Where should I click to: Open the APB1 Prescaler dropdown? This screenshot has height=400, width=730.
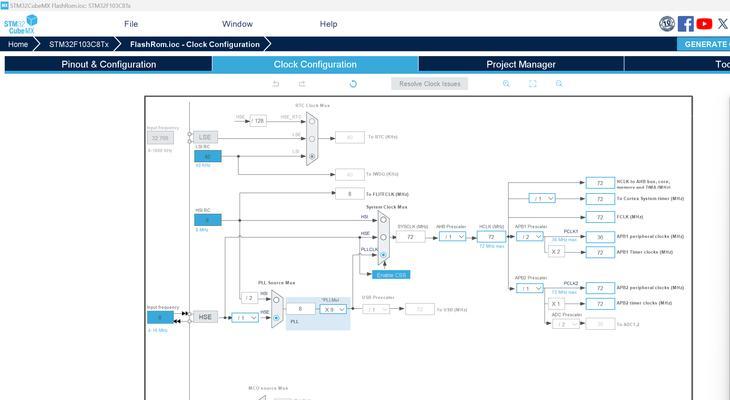pyautogui.click(x=529, y=237)
